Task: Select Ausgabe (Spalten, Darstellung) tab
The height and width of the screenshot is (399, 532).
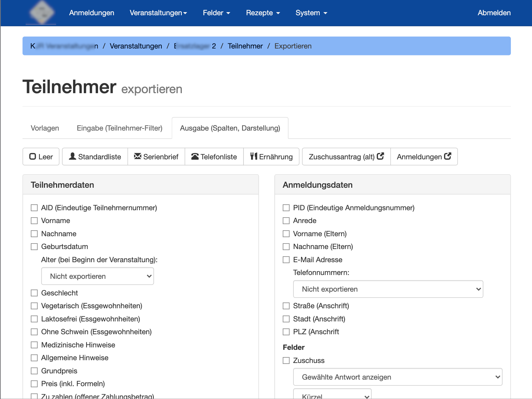Action: tap(230, 128)
